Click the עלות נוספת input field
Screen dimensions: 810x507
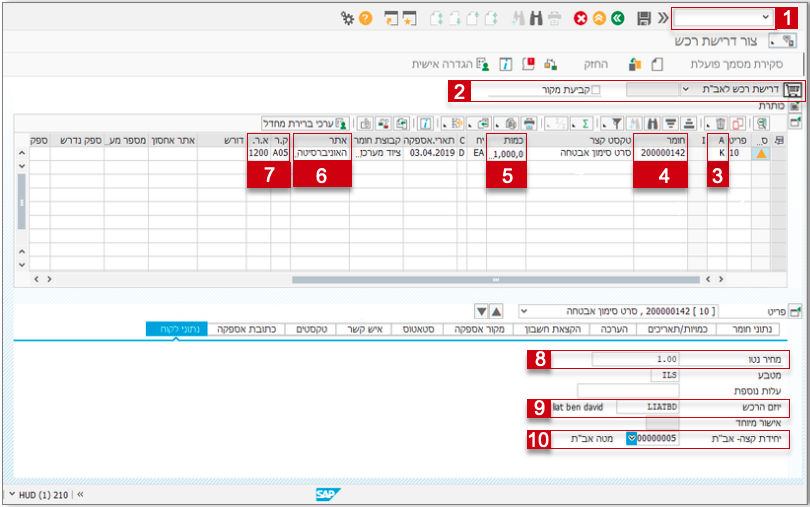click(x=628, y=391)
